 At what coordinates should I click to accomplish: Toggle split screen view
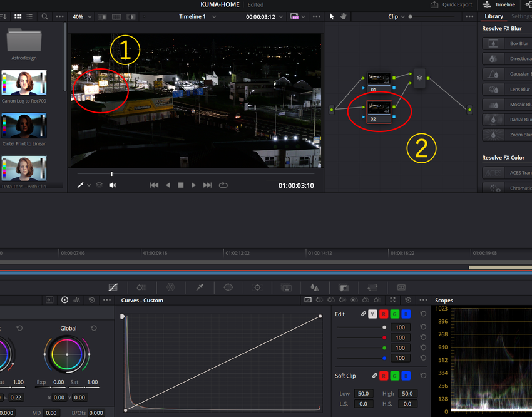[116, 17]
